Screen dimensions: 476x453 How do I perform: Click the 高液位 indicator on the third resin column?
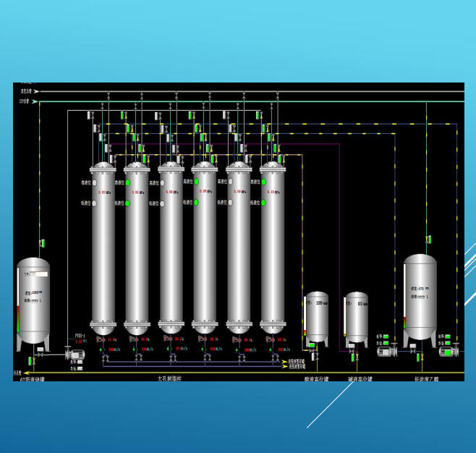point(163,183)
